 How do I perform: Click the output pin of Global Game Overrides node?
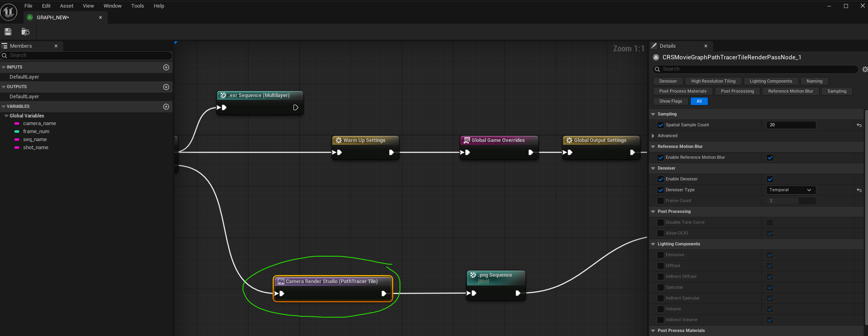coord(530,152)
